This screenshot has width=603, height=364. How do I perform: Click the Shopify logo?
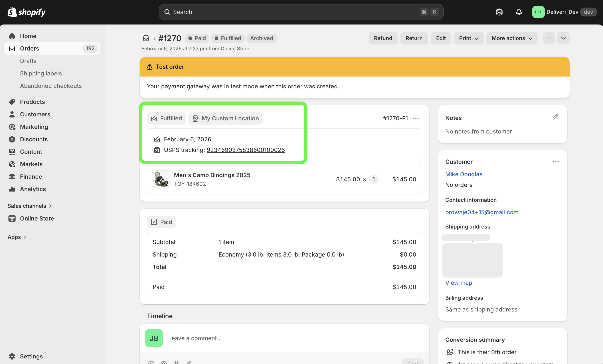coord(26,12)
